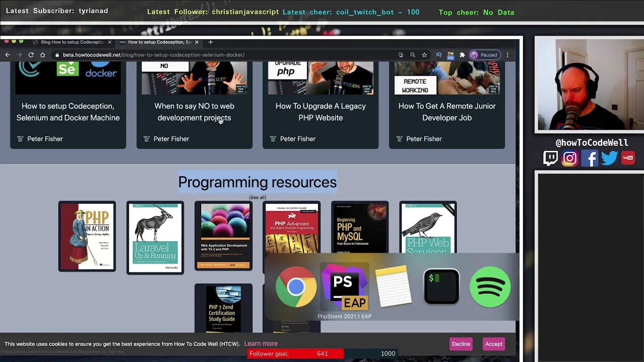Click the @howToCodeWell handle text
The height and width of the screenshot is (362, 644).
coord(592,143)
